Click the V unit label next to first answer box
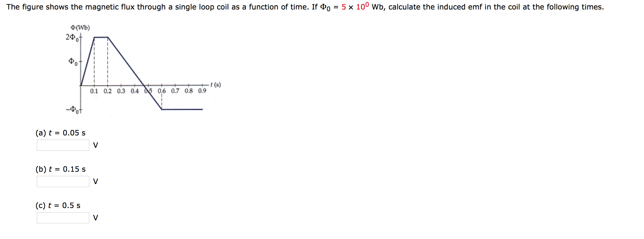The width and height of the screenshot is (644, 239). pyautogui.click(x=96, y=145)
